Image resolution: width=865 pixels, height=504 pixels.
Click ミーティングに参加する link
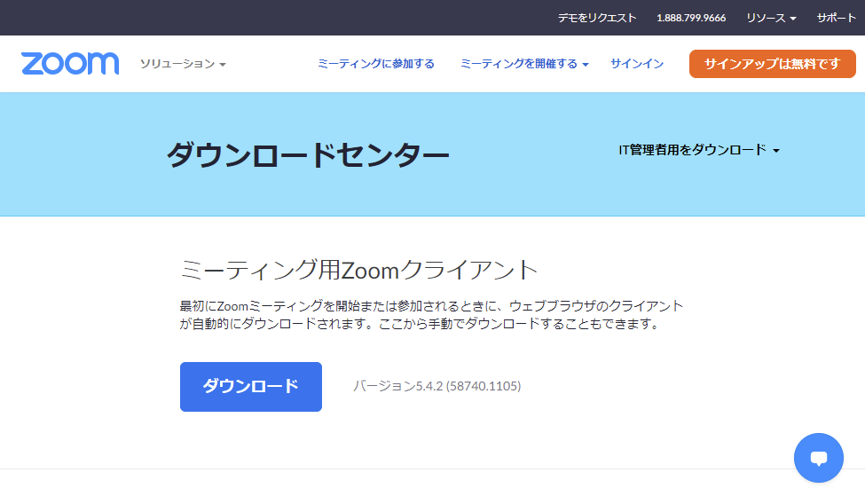[375, 64]
